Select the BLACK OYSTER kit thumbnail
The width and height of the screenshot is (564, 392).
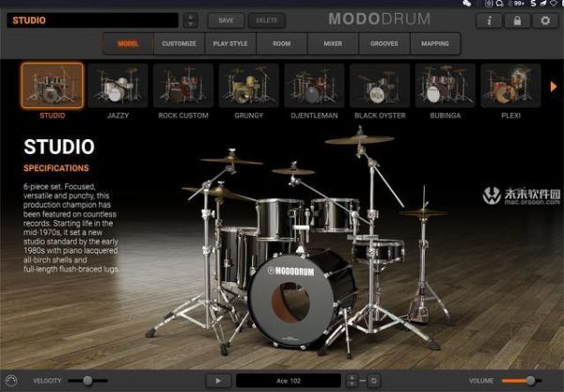tap(380, 86)
